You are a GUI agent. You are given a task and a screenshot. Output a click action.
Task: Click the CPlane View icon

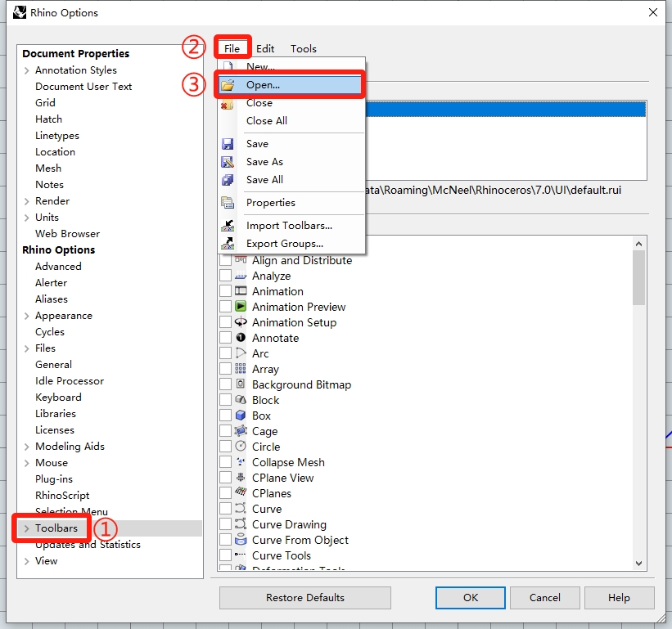pos(241,478)
